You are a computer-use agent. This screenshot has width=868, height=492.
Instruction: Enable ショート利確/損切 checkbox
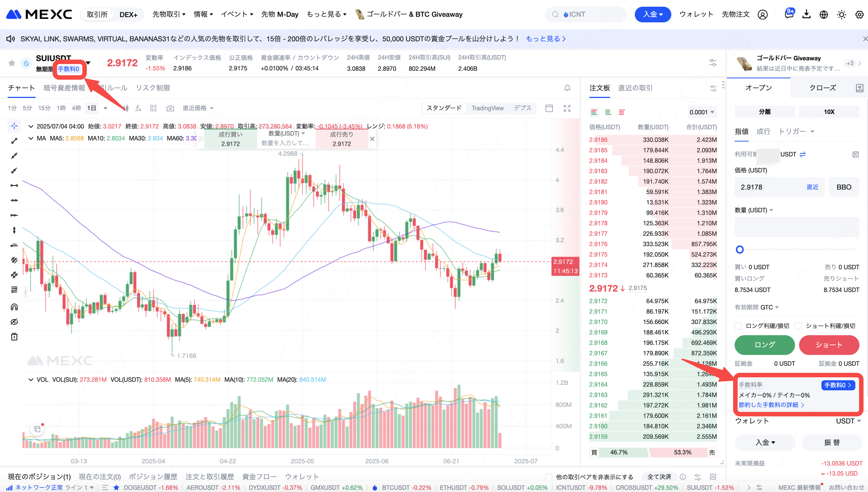[x=798, y=326]
